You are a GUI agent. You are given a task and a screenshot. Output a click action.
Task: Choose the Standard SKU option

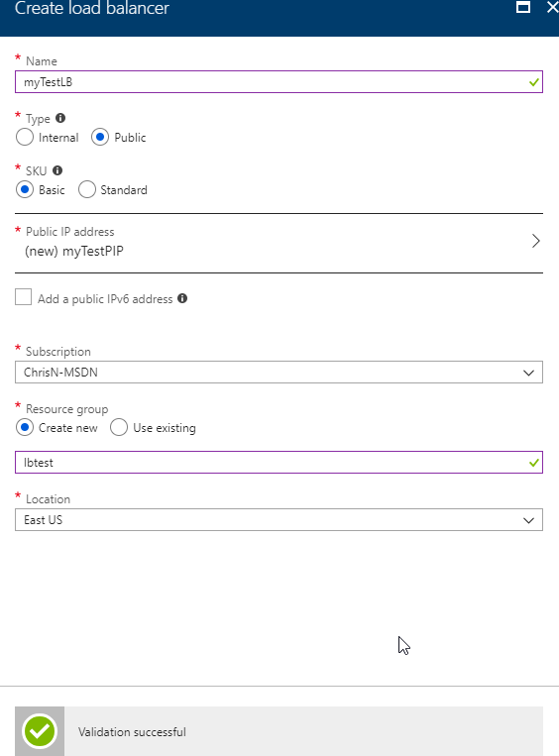(87, 189)
